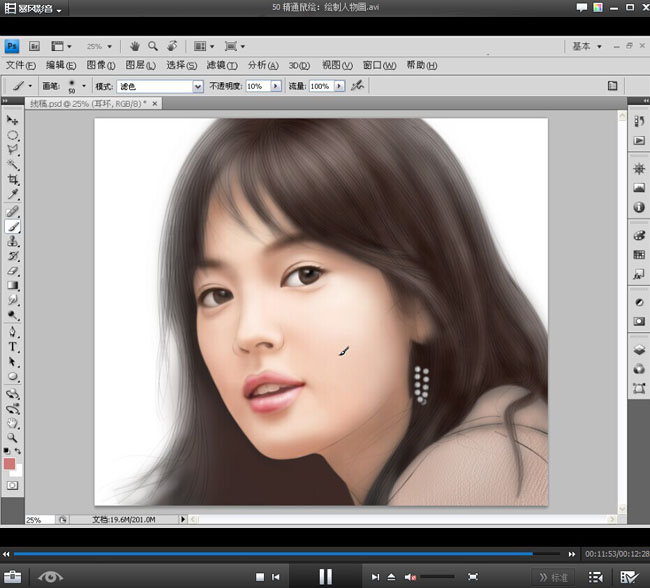Viewport: 650px width, 588px height.
Task: Toggle the player playlist panel
Action: point(596,577)
